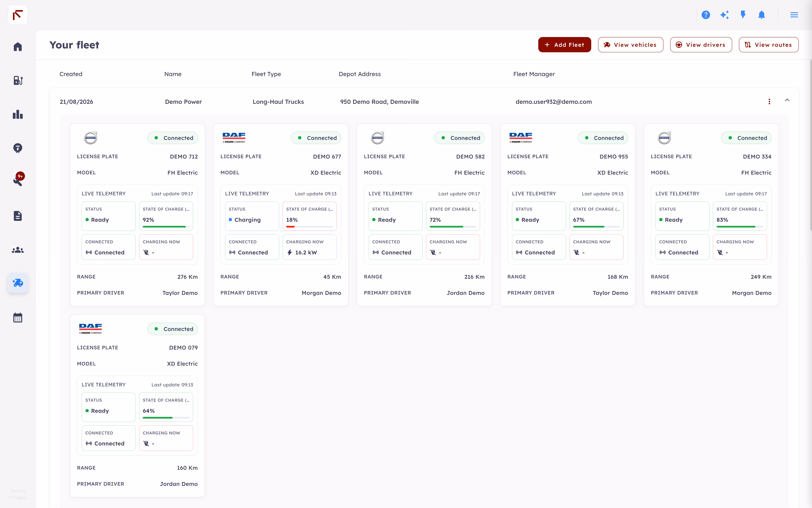Click the Volvo logo on DEMO 712 card

click(91, 138)
